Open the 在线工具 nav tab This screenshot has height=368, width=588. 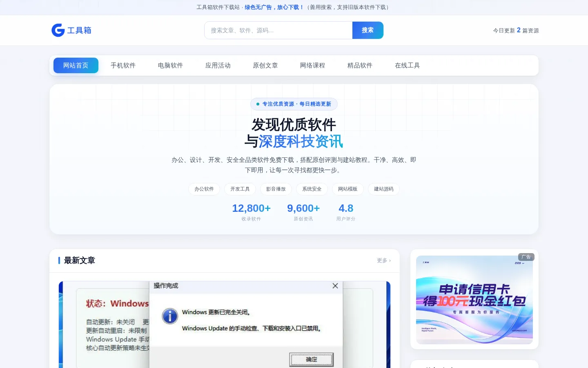tap(408, 65)
